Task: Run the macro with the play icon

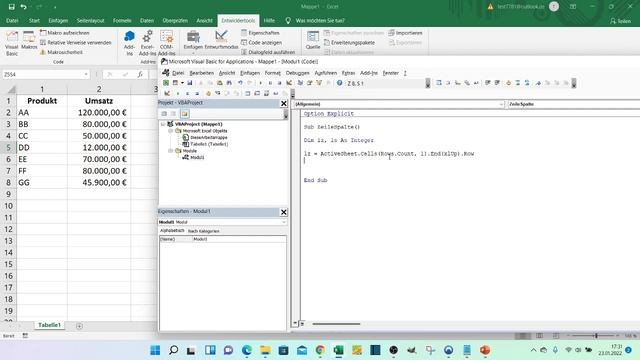Action: (x=260, y=83)
